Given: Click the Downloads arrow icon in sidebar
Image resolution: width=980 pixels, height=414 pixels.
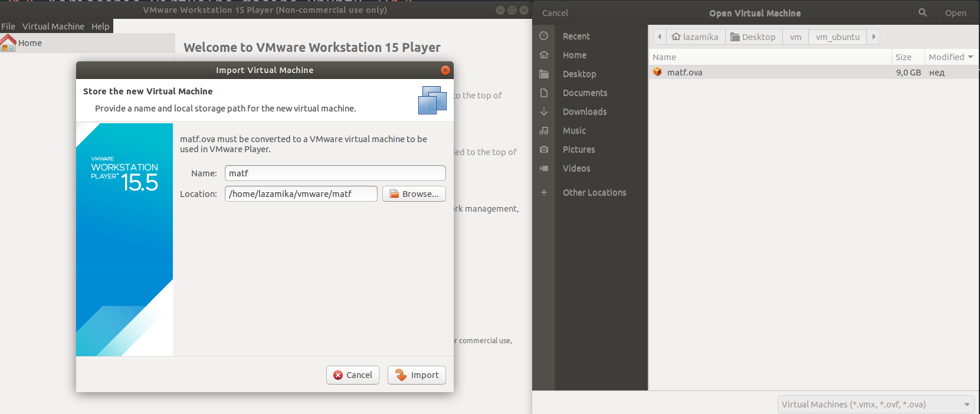Looking at the screenshot, I should tap(544, 111).
